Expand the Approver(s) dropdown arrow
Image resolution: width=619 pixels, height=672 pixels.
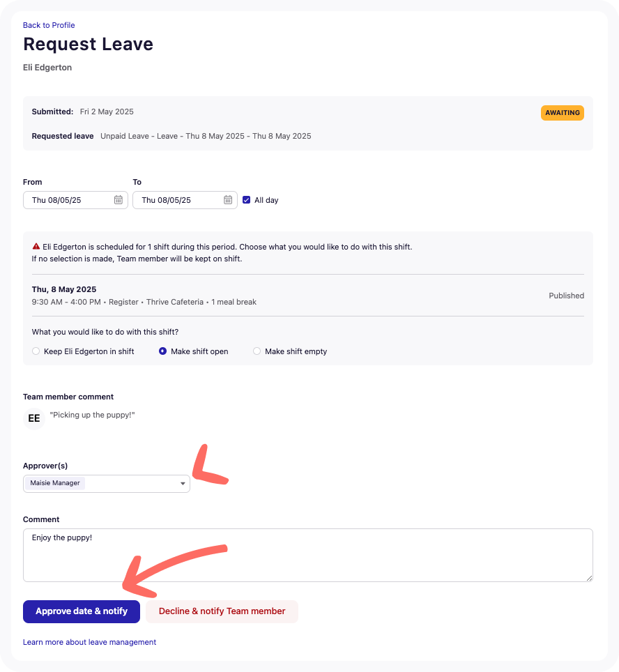coord(183,483)
